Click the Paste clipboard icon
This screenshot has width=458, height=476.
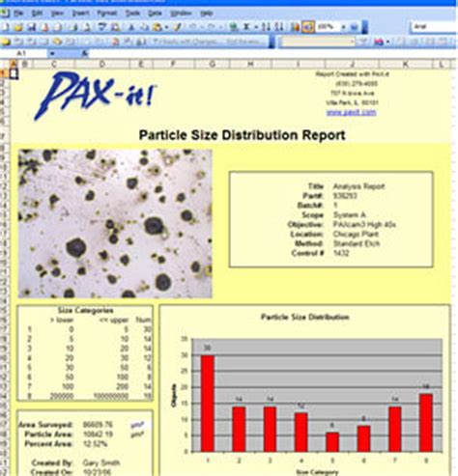coord(157,27)
